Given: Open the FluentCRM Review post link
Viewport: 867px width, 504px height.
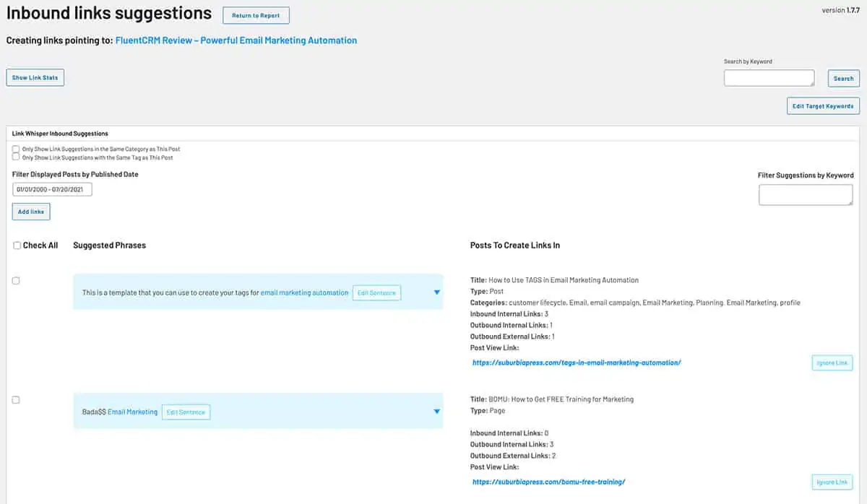Looking at the screenshot, I should (236, 40).
